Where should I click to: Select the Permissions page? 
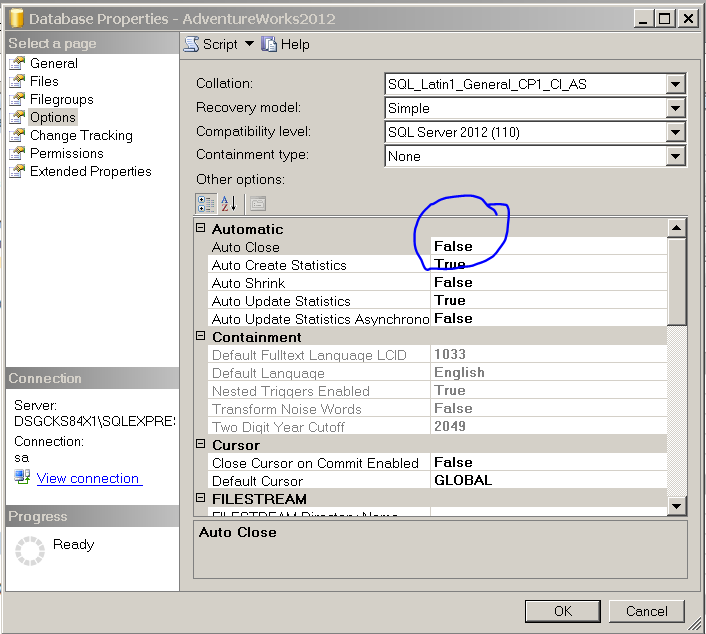(x=66, y=153)
